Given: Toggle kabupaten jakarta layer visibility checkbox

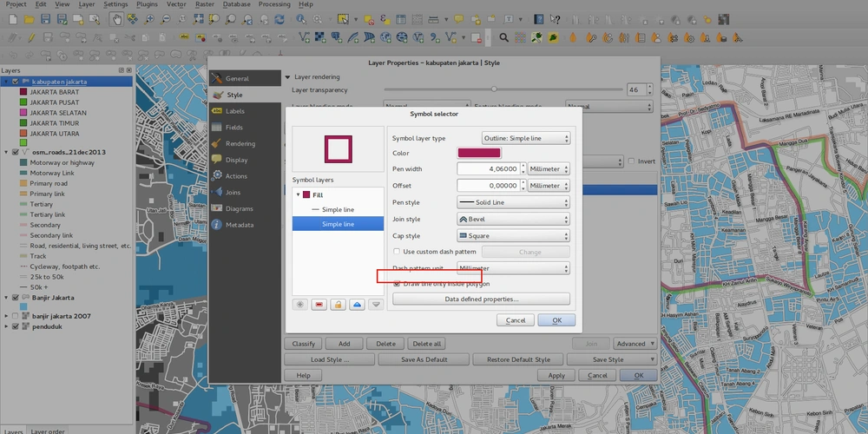Looking at the screenshot, I should click(15, 82).
